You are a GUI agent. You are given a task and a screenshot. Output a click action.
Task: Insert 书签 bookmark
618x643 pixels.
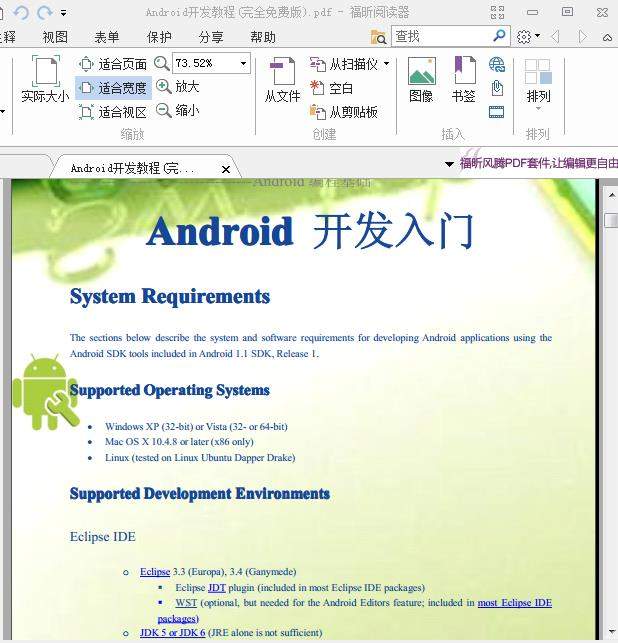[464, 80]
